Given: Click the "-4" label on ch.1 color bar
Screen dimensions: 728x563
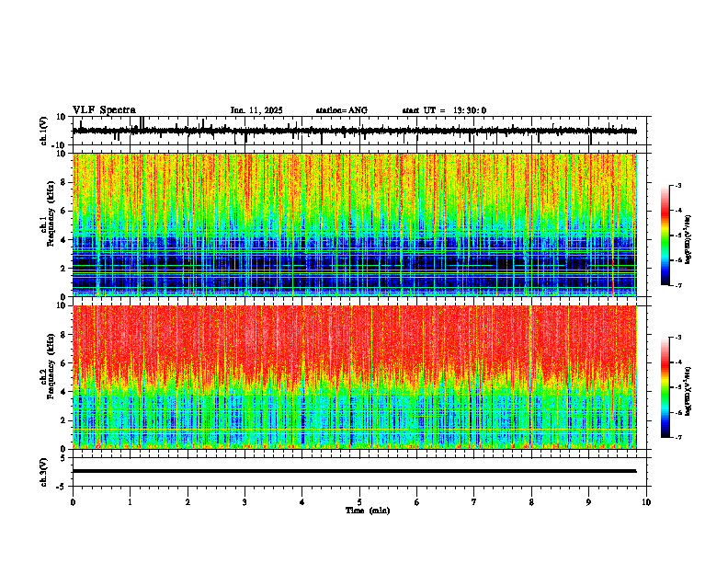Looking at the screenshot, I should coord(678,211).
